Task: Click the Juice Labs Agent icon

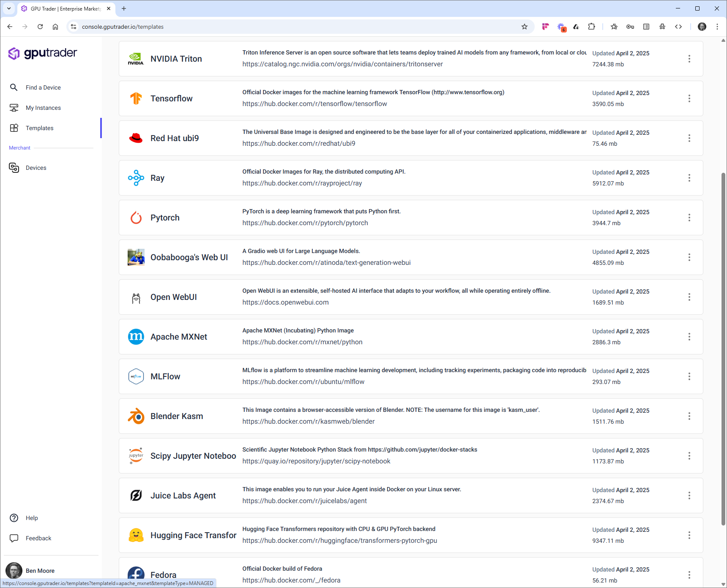Action: tap(136, 495)
